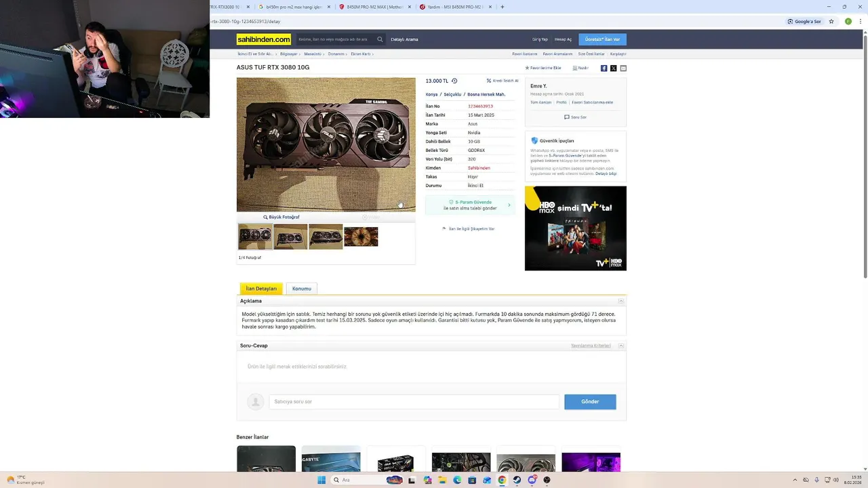Click Kredi Teklifi Al link
The image size is (868, 488).
[502, 81]
